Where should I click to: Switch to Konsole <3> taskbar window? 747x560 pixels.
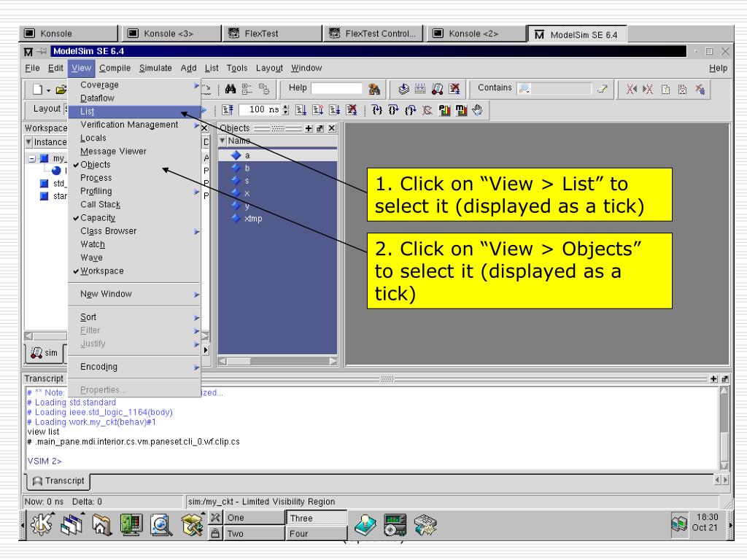coord(171,34)
